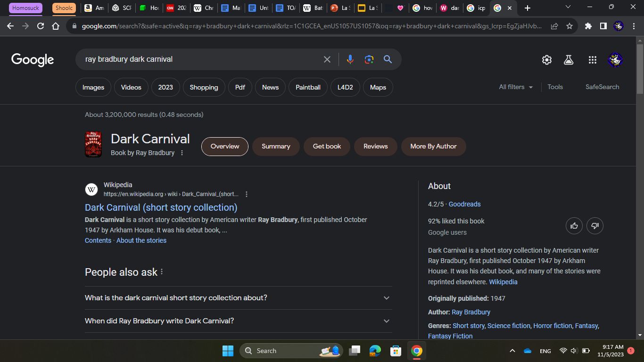Dislike the book with thumbs down
Viewport: 644px width, 362px height.
594,226
